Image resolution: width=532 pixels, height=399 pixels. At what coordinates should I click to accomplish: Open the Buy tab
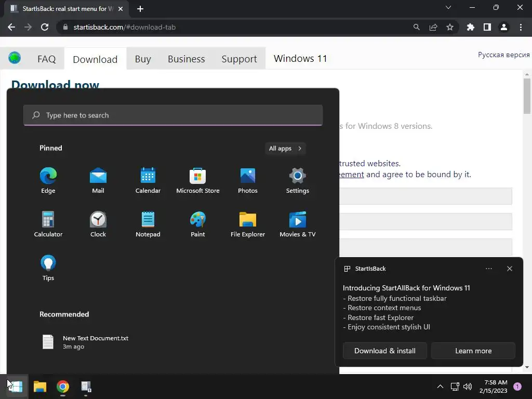(143, 59)
